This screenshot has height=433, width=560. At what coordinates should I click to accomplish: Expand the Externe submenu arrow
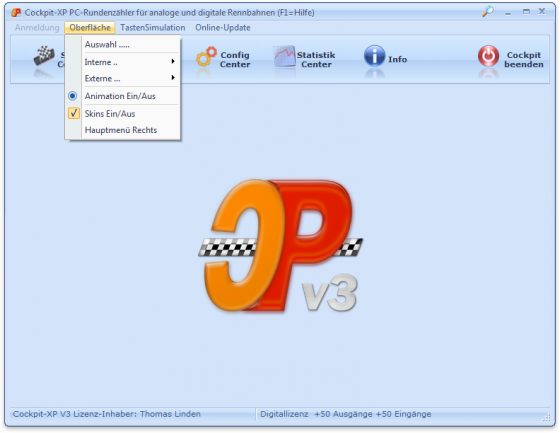173,78
